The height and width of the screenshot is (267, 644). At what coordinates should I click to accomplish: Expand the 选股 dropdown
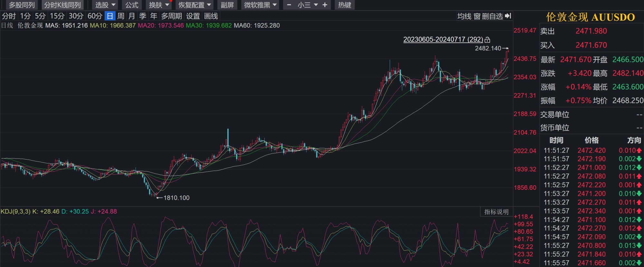tap(105, 5)
